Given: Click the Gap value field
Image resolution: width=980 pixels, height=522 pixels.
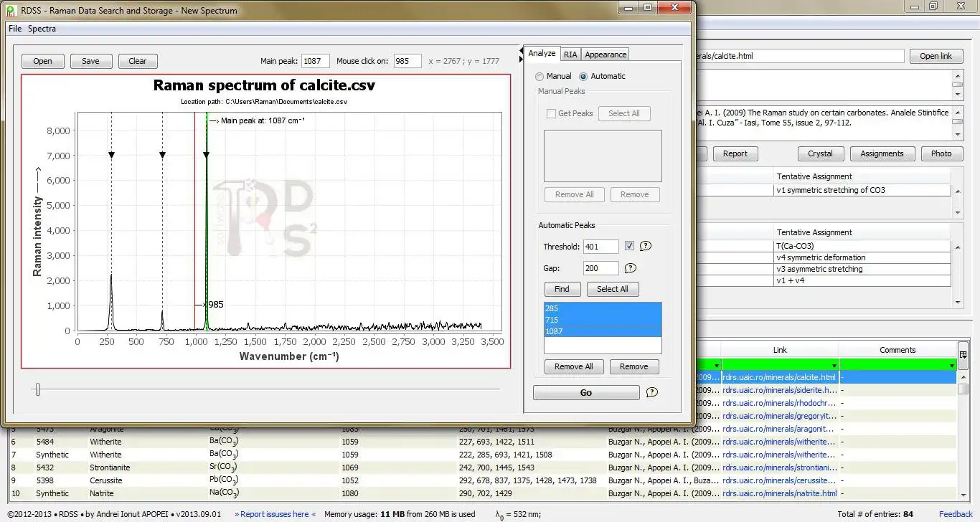Looking at the screenshot, I should pos(601,268).
